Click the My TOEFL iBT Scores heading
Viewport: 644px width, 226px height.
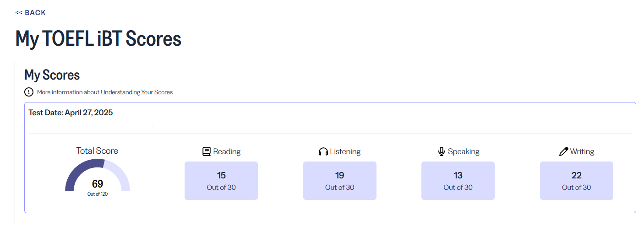point(98,39)
